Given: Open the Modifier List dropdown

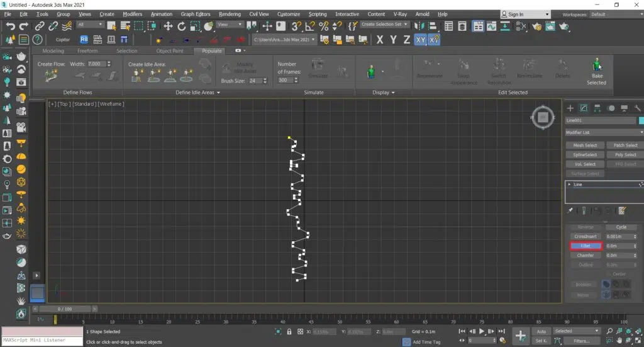Looking at the screenshot, I should (604, 133).
